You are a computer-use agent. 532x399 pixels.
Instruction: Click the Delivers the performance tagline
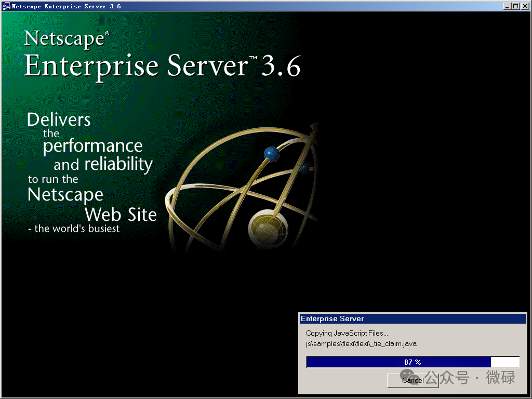click(x=83, y=132)
